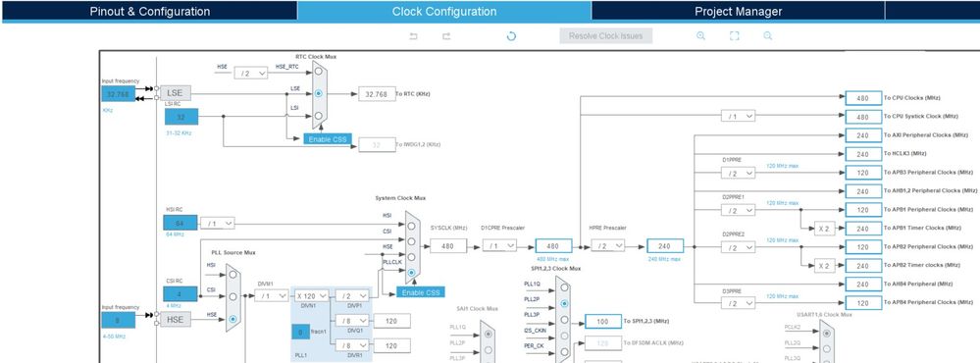The width and height of the screenshot is (980, 363).
Task: Open the D3PPRE /2 dropdown
Action: (x=738, y=303)
